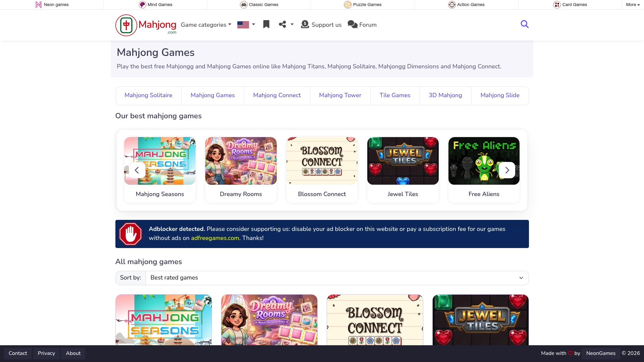Click the Mind Games brain icon

pyautogui.click(x=142, y=5)
